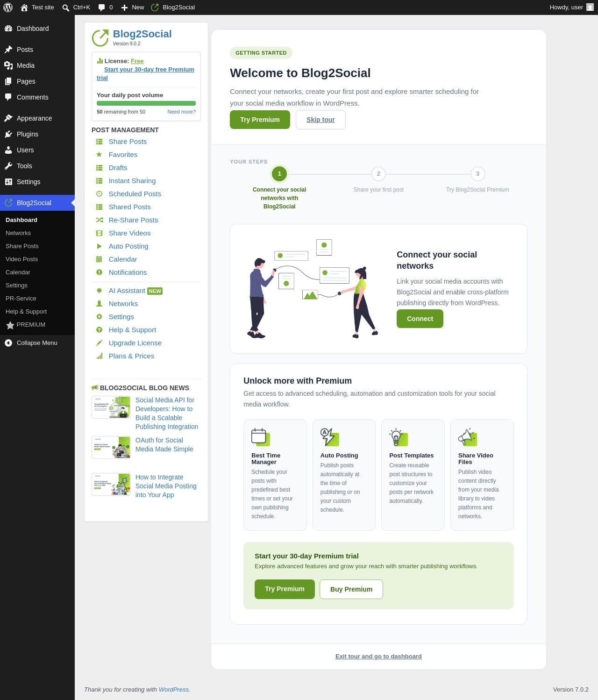Click the Blog2Social icon in admin bar
Viewport: 598px width, 700px height.
tap(155, 7)
